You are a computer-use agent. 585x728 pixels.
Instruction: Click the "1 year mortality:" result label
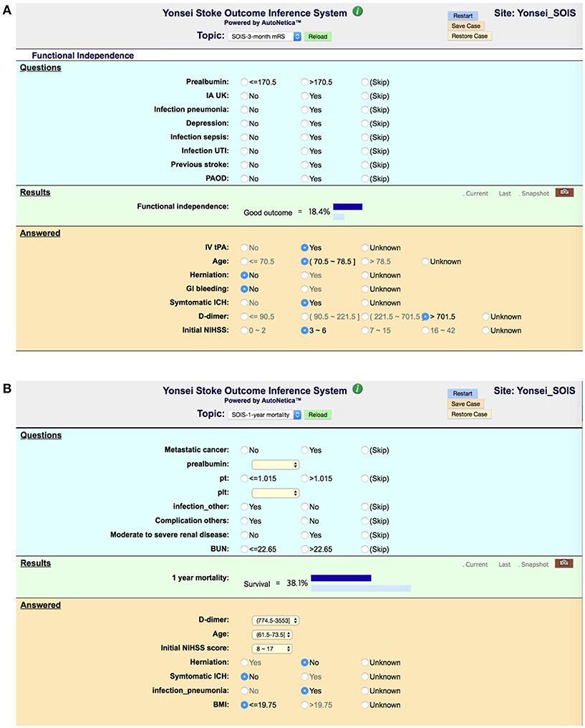pos(200,578)
